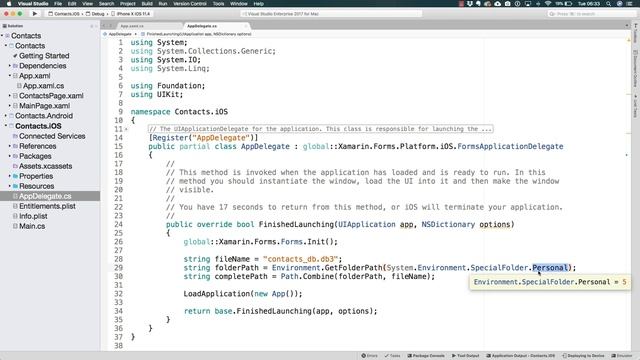Viewport: 640px width, 360px height.
Task: Show the Tool Output pad
Action: point(465,356)
